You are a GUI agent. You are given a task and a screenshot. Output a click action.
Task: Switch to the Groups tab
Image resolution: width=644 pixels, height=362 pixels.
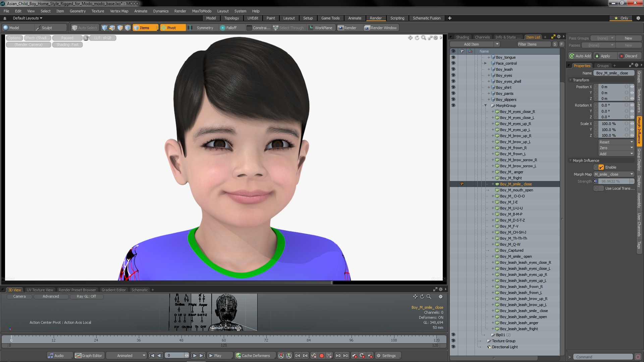pos(602,66)
